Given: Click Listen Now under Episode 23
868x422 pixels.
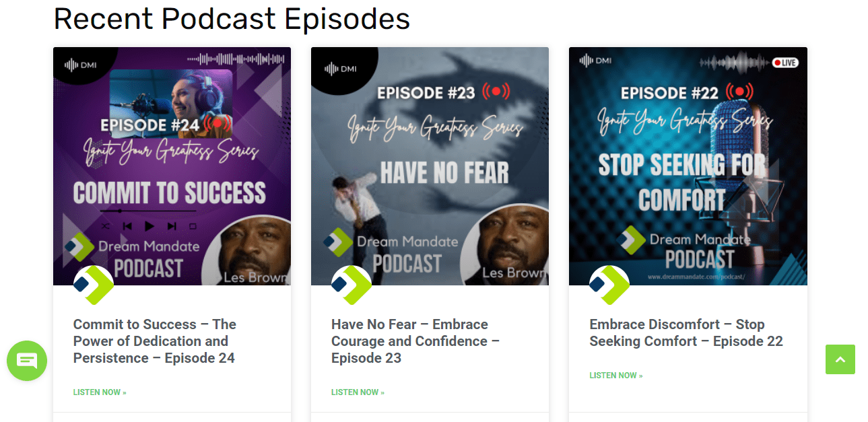Looking at the screenshot, I should tap(358, 392).
